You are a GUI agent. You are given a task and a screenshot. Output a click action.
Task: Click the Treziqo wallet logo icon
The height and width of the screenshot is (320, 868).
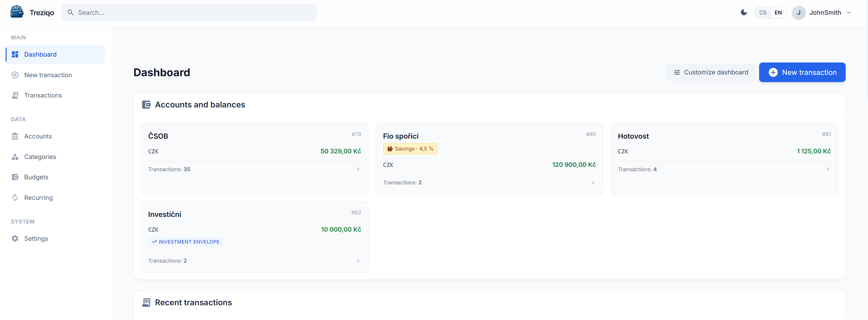click(17, 12)
